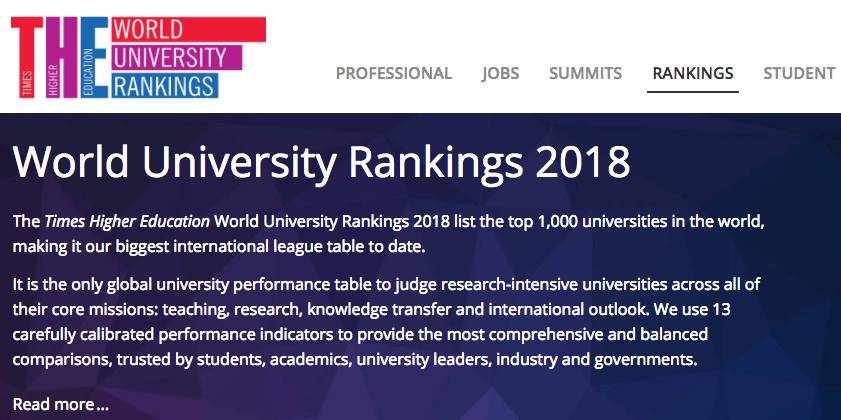
Task: Click the blue RANKINGS bar in the logo
Action: pyautogui.click(x=166, y=84)
